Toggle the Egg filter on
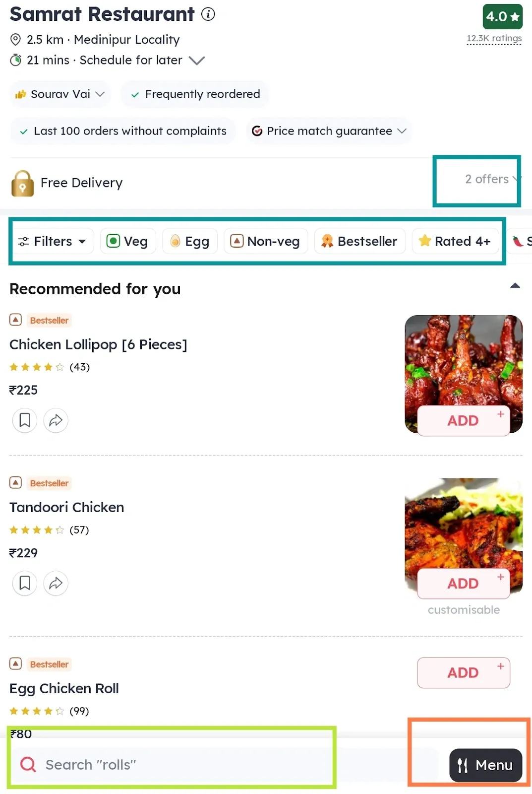532x794 pixels. click(x=190, y=241)
